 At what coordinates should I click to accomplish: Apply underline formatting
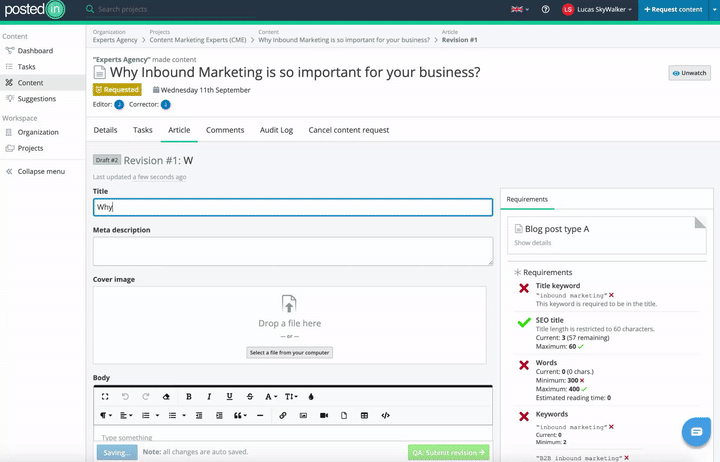pos(229,396)
